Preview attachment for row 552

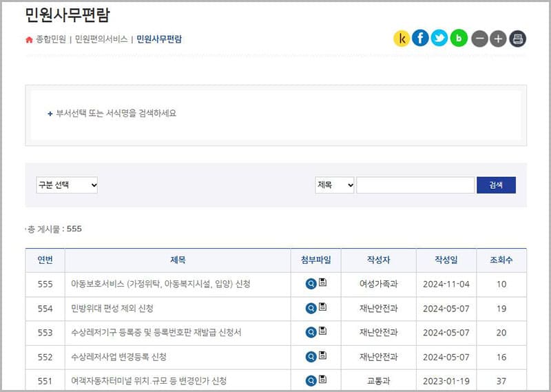tap(311, 356)
